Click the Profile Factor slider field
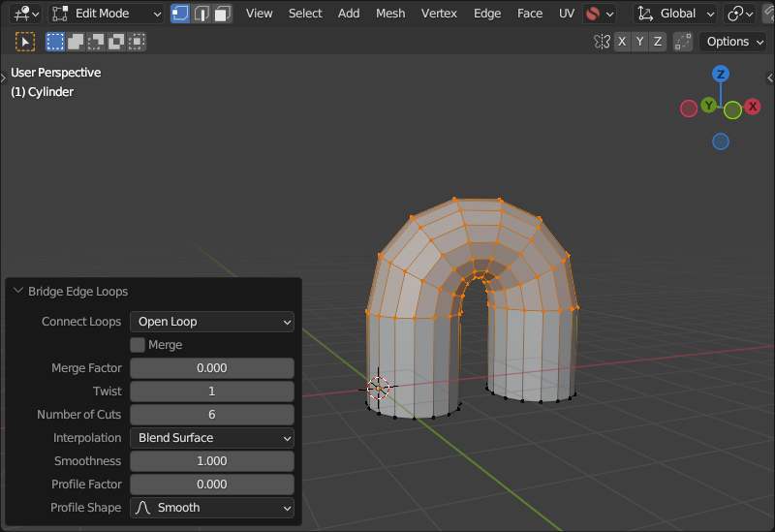 point(212,485)
